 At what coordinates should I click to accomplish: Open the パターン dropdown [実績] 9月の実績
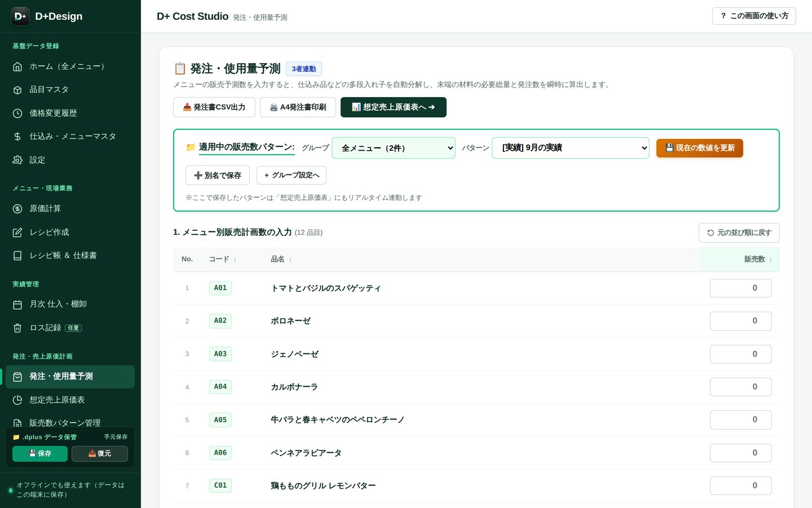(x=571, y=148)
